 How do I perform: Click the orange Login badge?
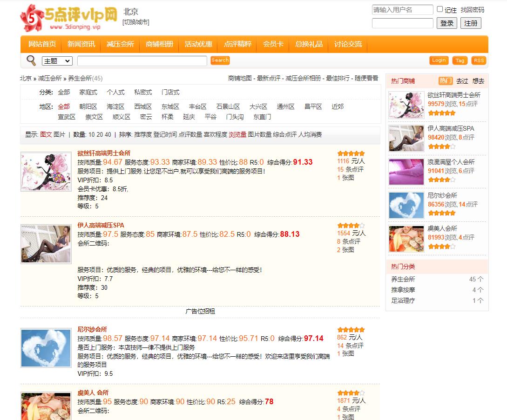point(439,60)
